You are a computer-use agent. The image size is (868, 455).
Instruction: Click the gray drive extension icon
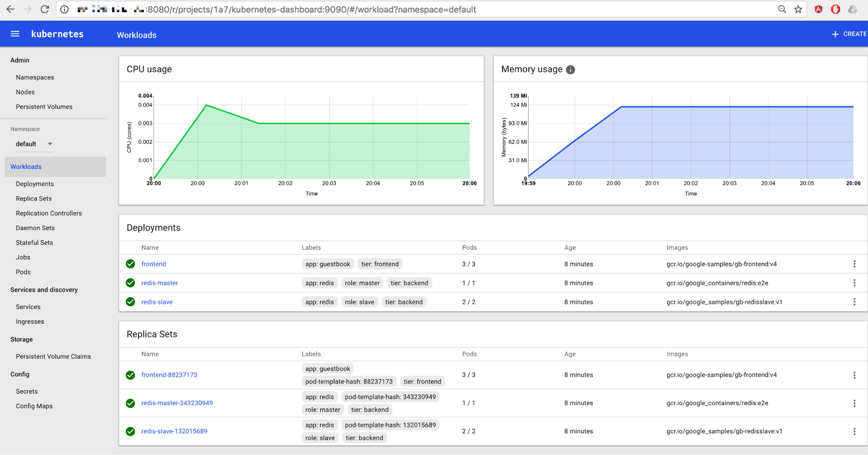point(852,9)
